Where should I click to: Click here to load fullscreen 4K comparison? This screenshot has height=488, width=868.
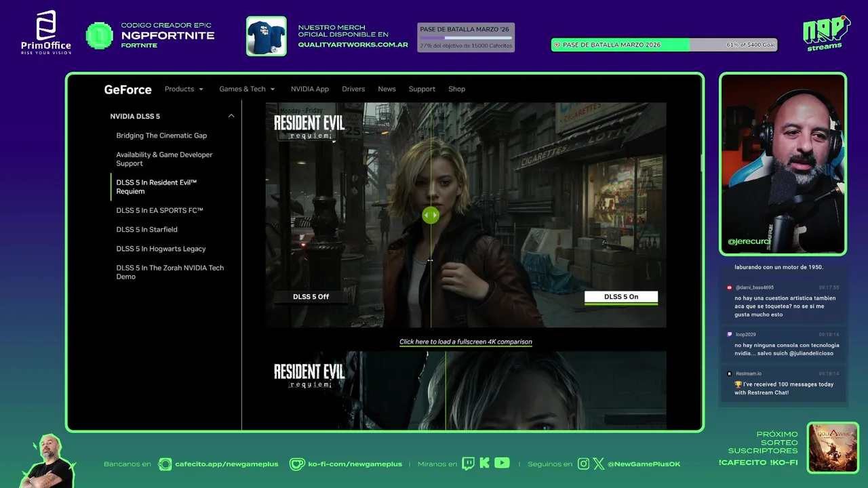coord(466,342)
